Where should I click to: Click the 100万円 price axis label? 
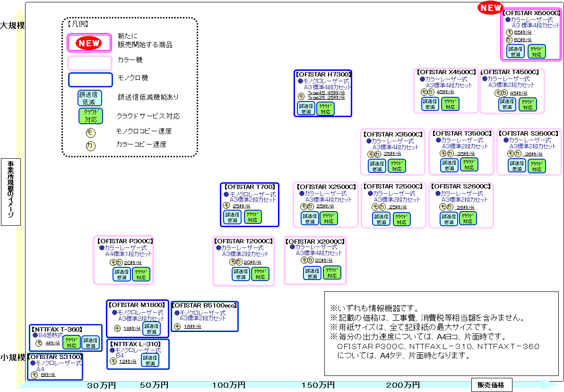click(229, 385)
